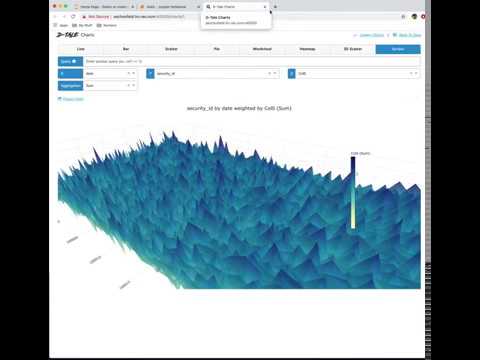Click the pandas query input field
Viewport: 480px width, 360px height.
(252, 61)
